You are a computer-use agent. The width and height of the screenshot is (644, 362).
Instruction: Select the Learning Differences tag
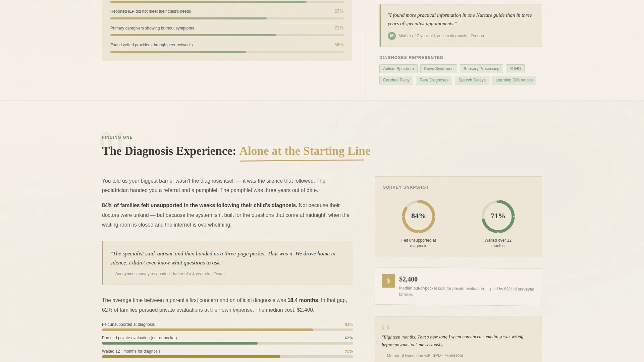[514, 80]
